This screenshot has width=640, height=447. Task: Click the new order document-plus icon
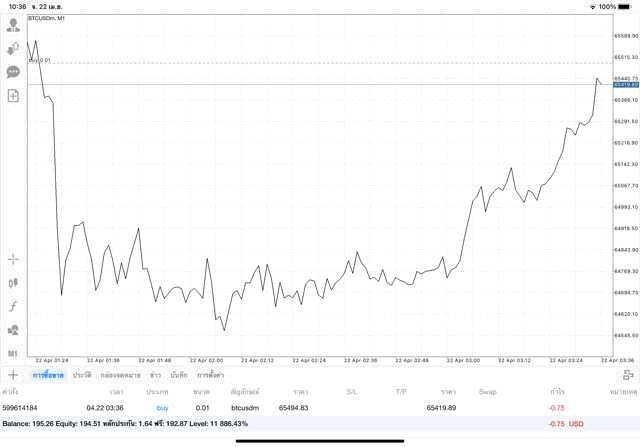tap(13, 96)
